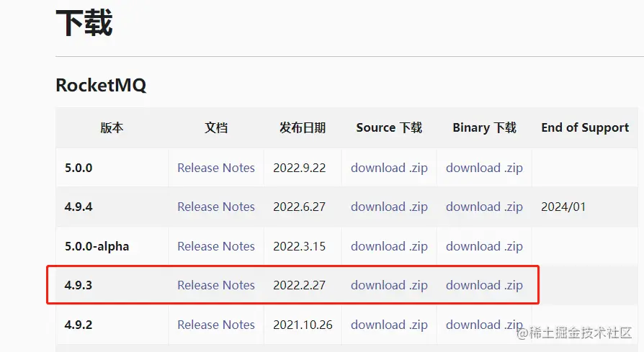Click the 发布日期 column header
644x352 pixels.
coord(303,127)
